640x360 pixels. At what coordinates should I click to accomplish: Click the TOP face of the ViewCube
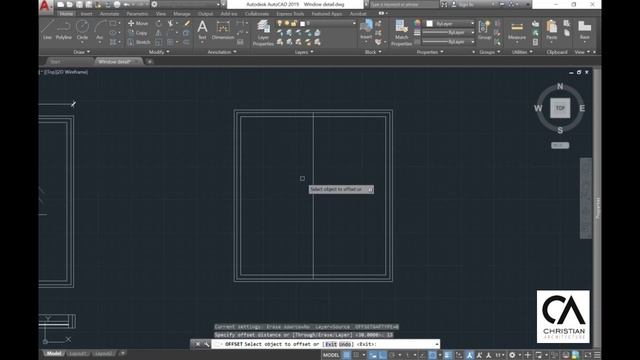click(560, 108)
